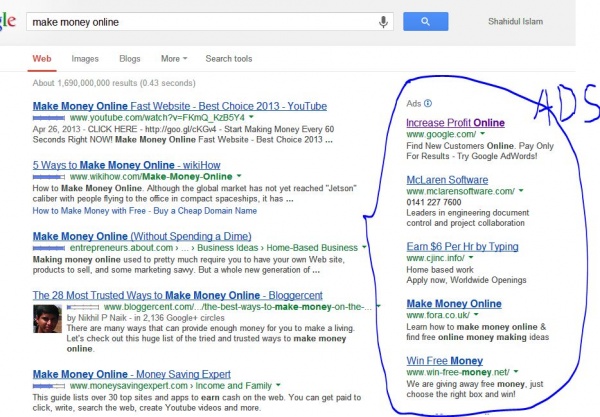Screen dimensions: 600x417
Task: Switch to the Blogs tab
Action: click(130, 59)
